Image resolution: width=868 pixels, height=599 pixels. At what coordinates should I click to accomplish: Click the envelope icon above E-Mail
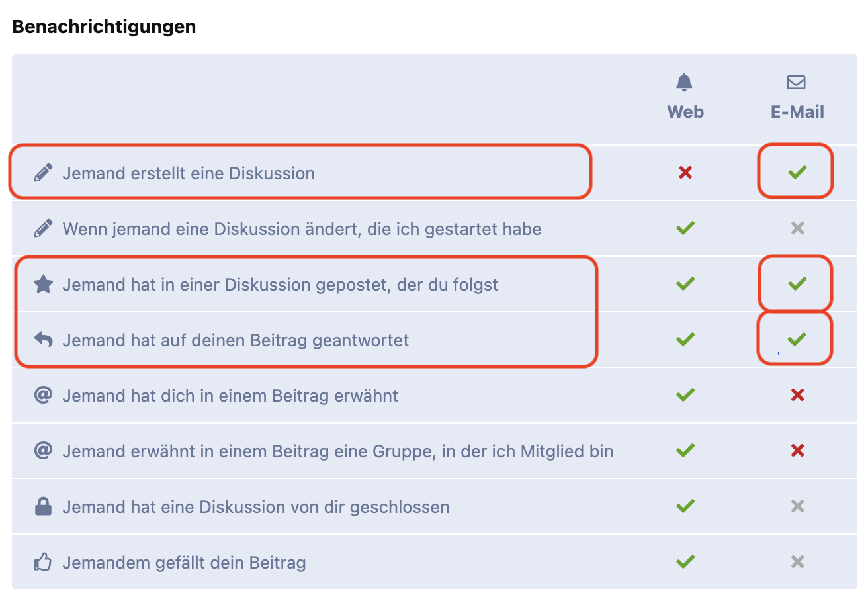[797, 82]
